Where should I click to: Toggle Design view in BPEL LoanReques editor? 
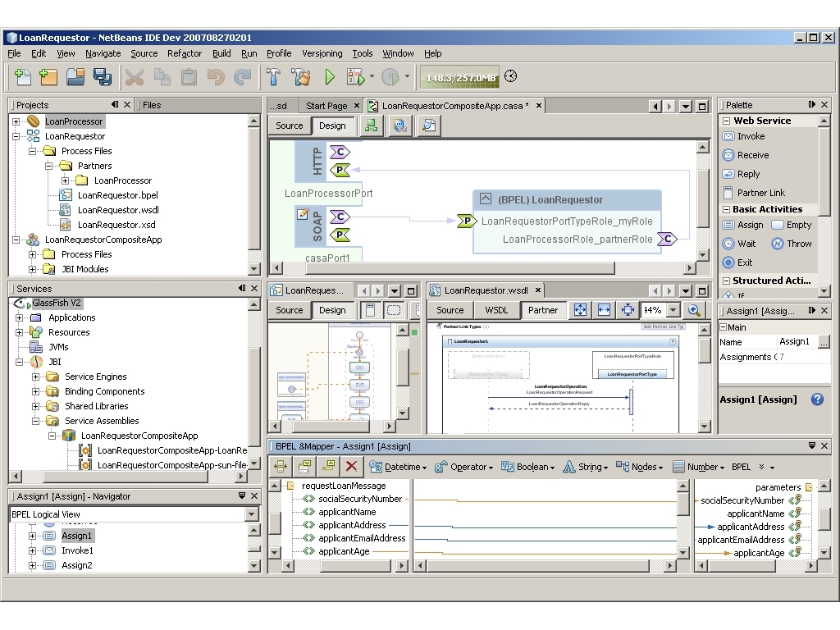pos(332,310)
